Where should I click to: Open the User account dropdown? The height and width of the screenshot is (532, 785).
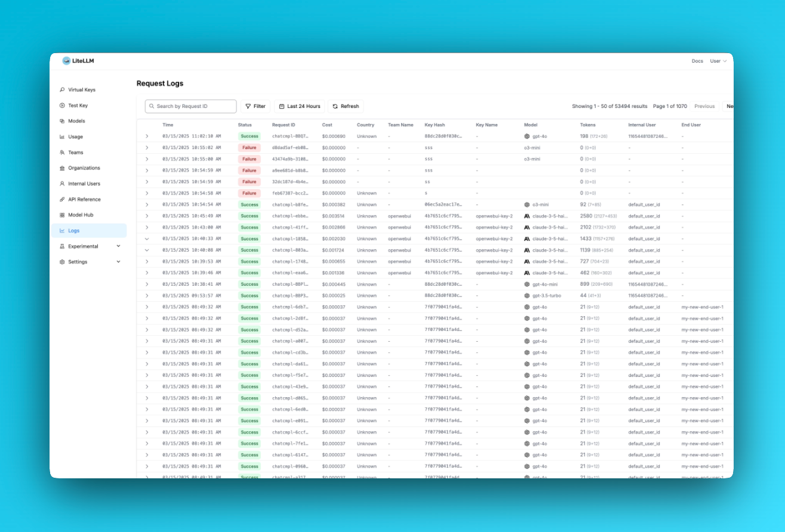coord(718,61)
